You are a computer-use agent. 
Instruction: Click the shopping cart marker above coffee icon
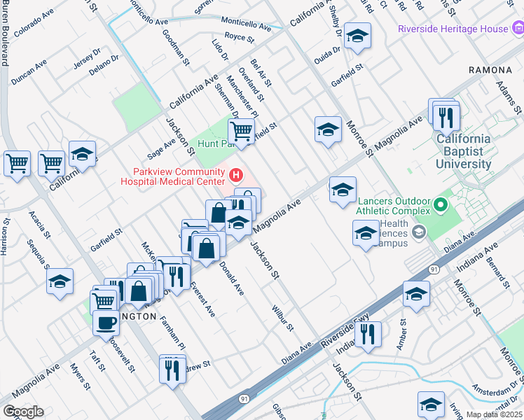(103, 303)
